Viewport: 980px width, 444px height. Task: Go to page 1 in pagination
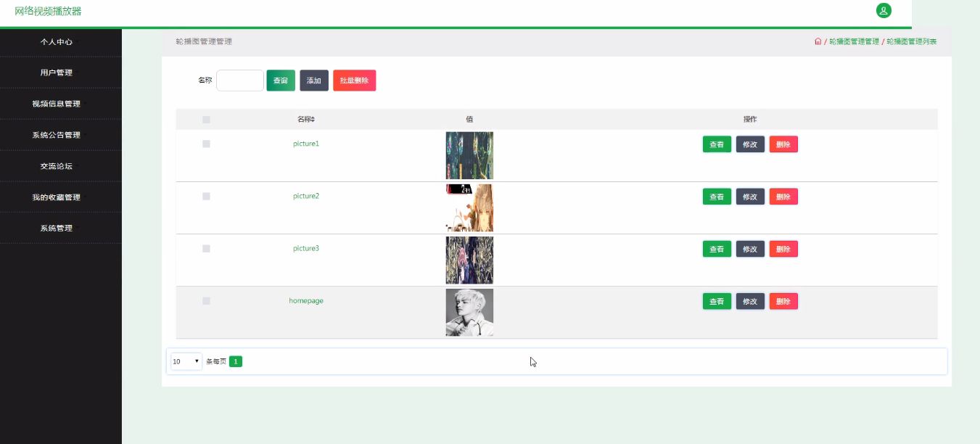pyautogui.click(x=236, y=361)
